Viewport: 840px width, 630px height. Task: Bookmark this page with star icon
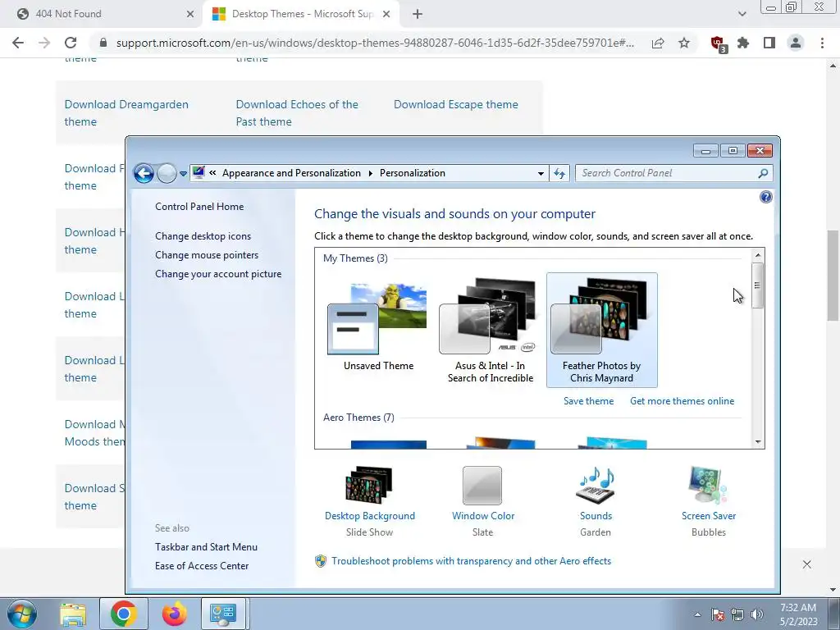(684, 43)
